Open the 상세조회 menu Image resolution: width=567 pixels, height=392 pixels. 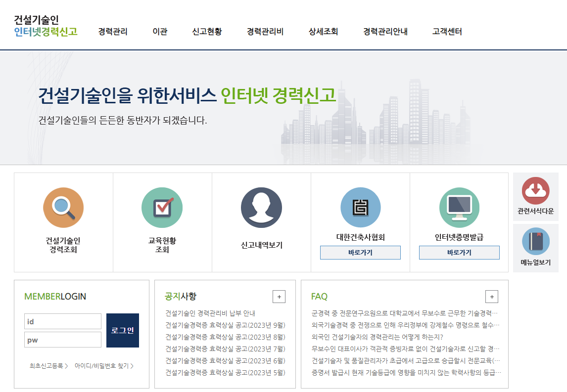(323, 32)
